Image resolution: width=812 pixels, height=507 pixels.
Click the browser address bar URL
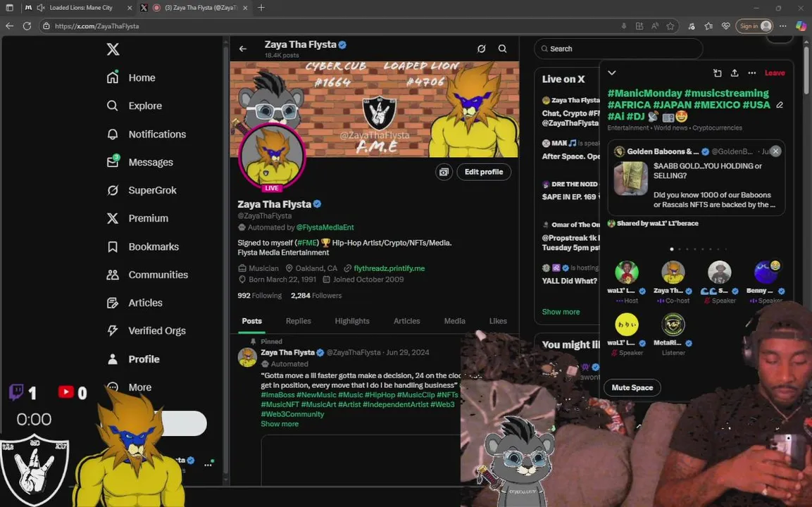(x=97, y=26)
